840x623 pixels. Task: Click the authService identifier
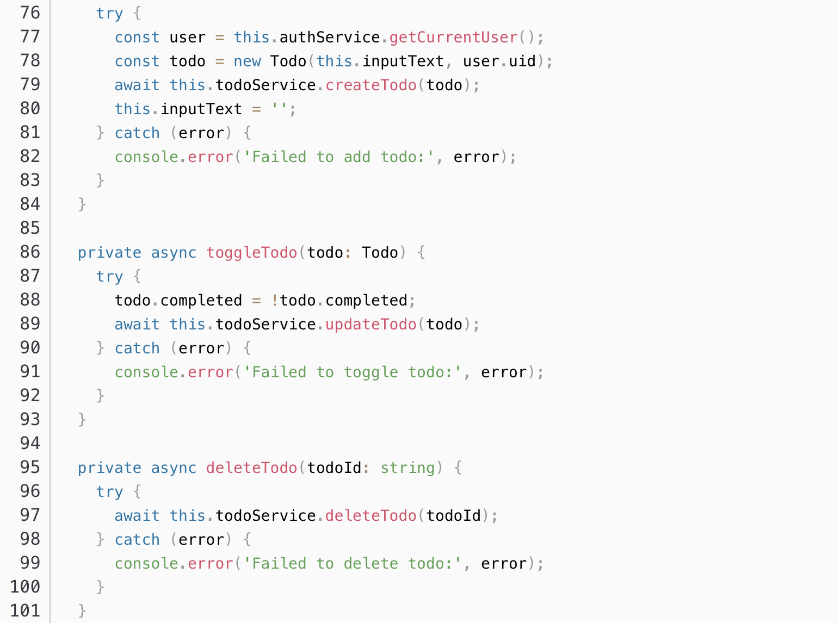coord(330,37)
